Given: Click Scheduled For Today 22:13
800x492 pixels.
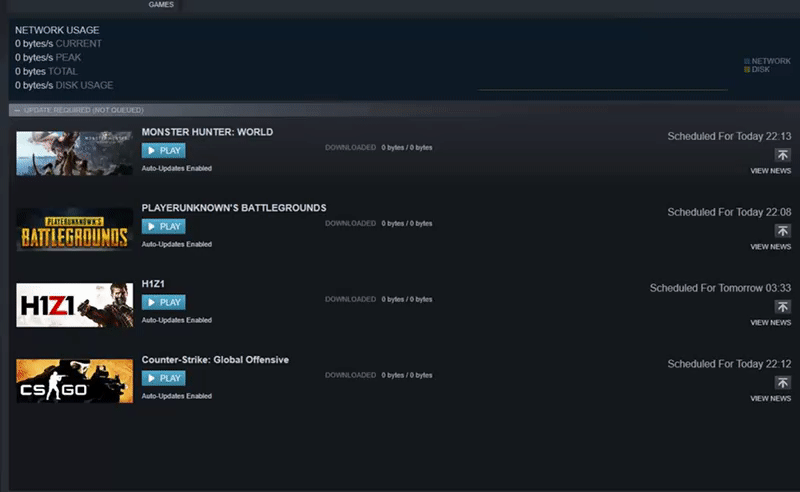Looking at the screenshot, I should [x=729, y=136].
